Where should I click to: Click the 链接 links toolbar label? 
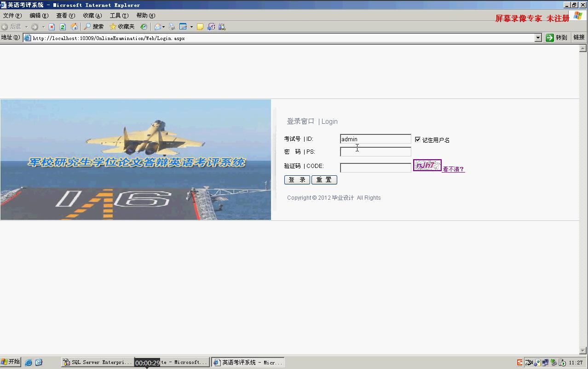coord(579,38)
